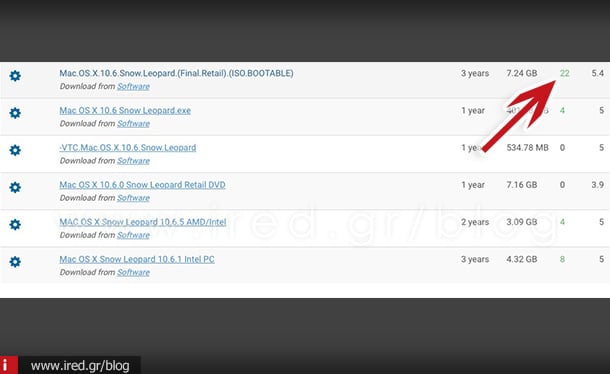The width and height of the screenshot is (610, 374).
Task: Click Software link under Retail DVD entry
Action: (x=133, y=198)
